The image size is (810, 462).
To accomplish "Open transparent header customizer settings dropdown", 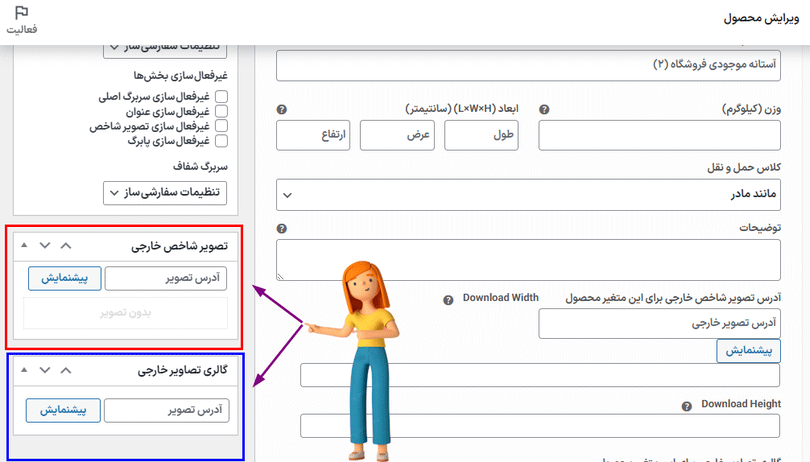I will pos(166,192).
